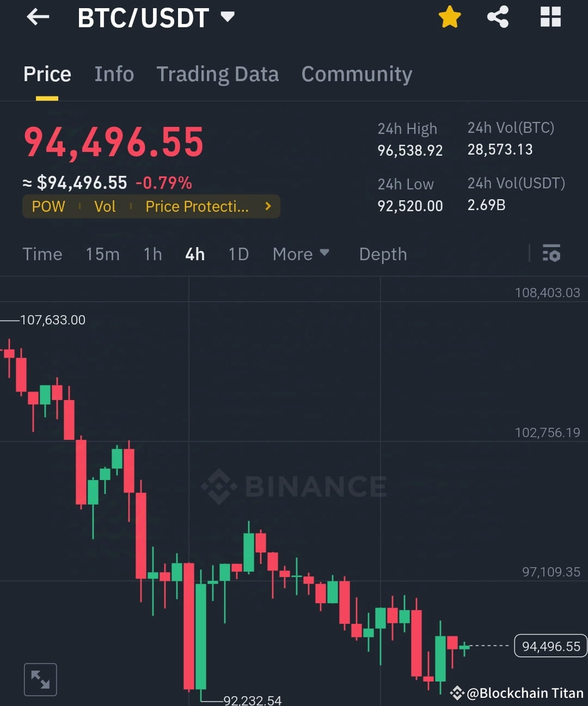The height and width of the screenshot is (706, 588).
Task: Tap the POW tag button
Action: 48,206
